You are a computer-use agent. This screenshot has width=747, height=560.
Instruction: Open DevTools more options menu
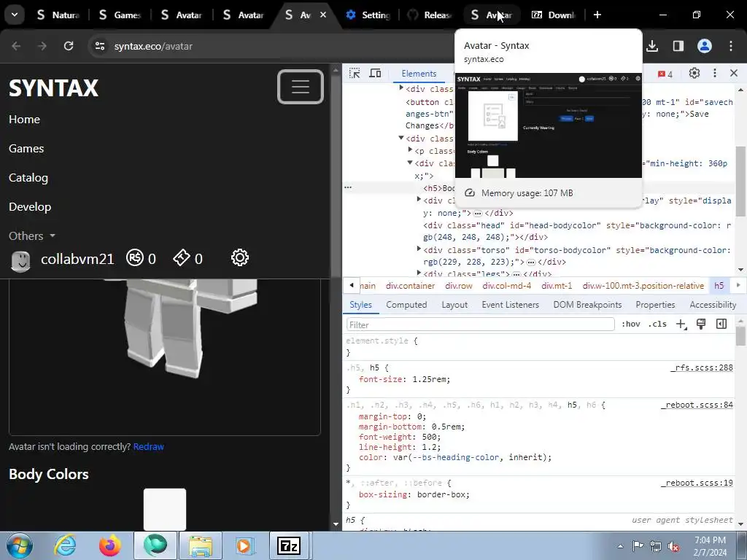(715, 74)
